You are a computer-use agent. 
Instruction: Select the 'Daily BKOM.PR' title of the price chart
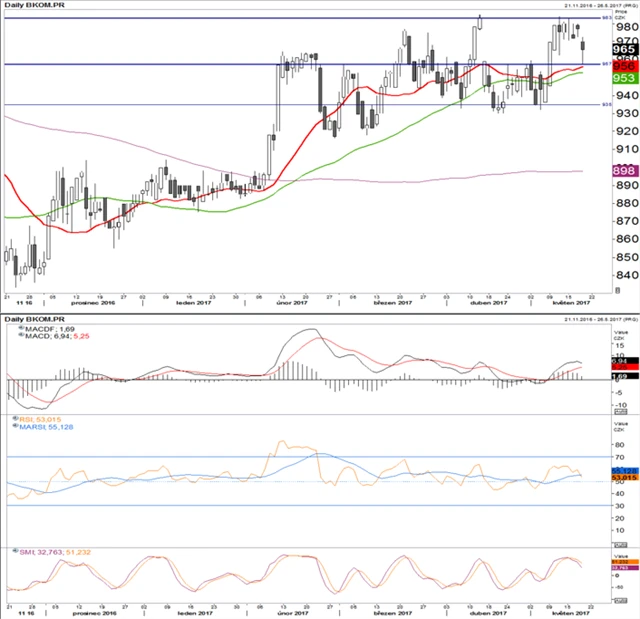pos(34,5)
